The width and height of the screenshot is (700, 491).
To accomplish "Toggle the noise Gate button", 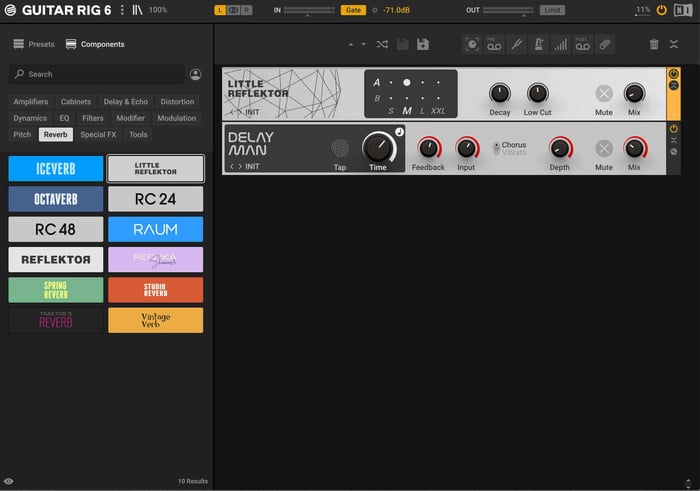I will 353,10.
